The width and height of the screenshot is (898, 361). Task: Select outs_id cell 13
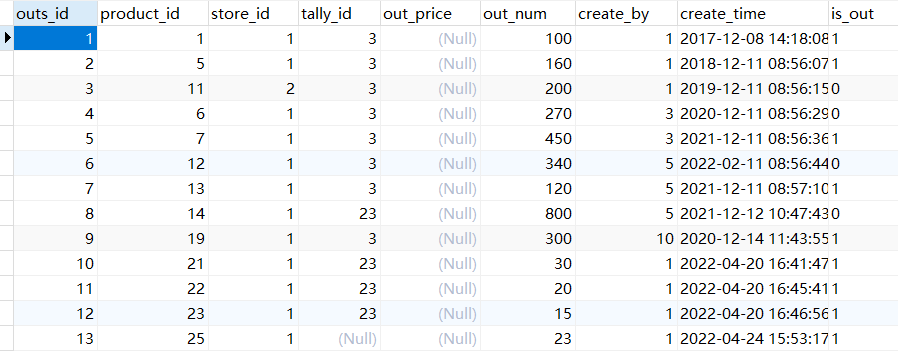(56, 339)
